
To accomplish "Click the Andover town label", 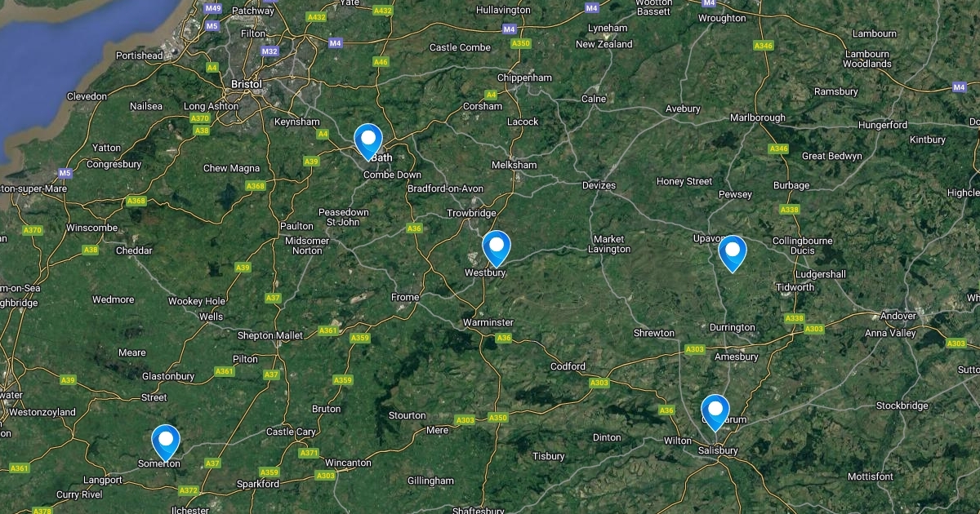I will [898, 316].
